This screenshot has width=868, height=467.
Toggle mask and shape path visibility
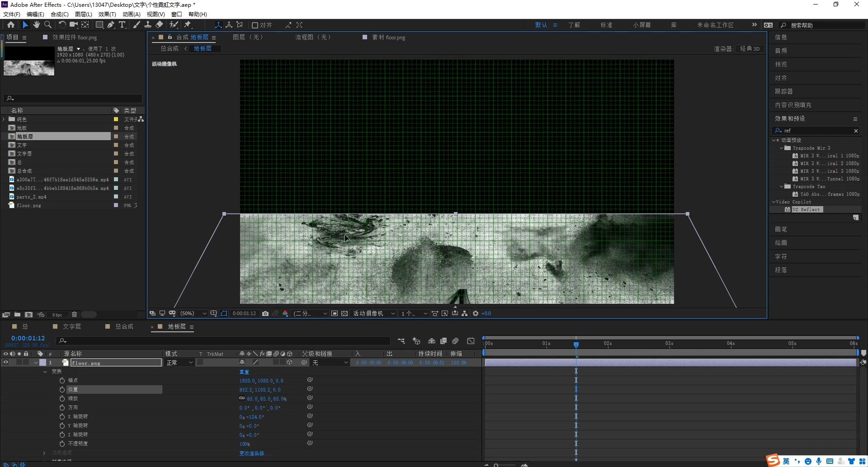(224, 313)
